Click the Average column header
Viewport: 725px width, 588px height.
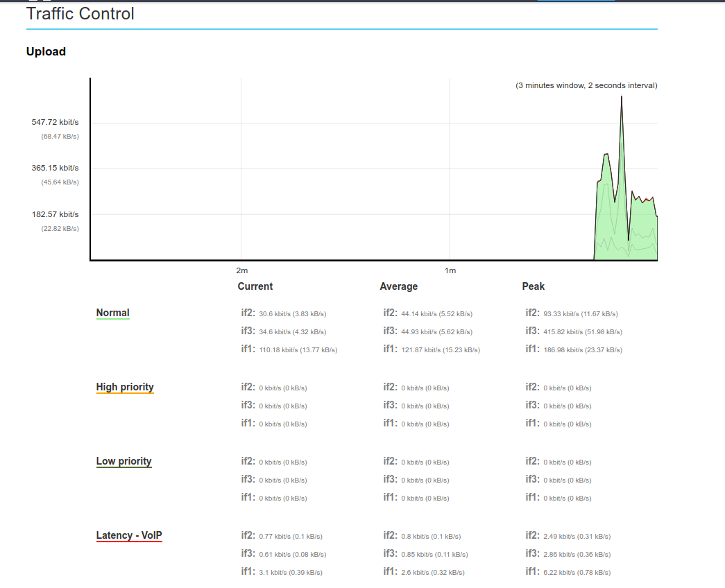pos(398,286)
